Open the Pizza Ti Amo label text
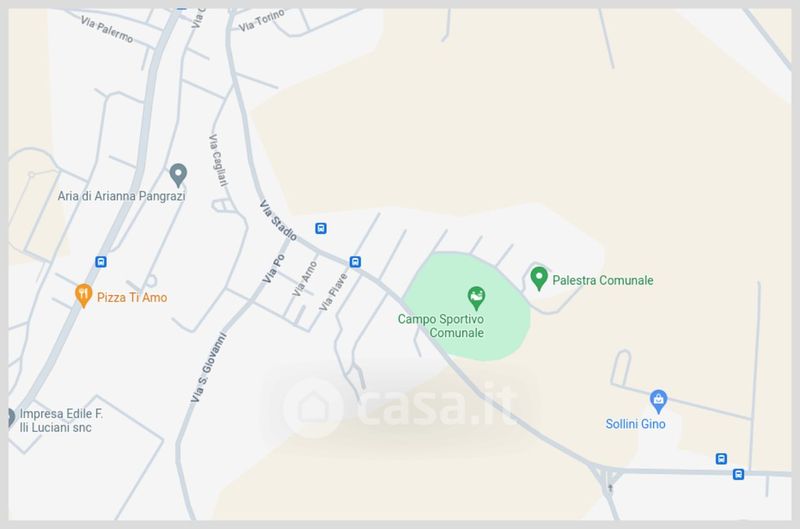Viewport: 800px width, 529px height. coord(132,297)
